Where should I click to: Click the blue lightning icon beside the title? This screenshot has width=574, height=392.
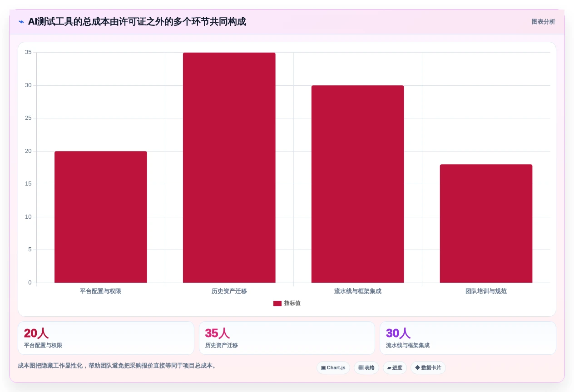(x=21, y=22)
